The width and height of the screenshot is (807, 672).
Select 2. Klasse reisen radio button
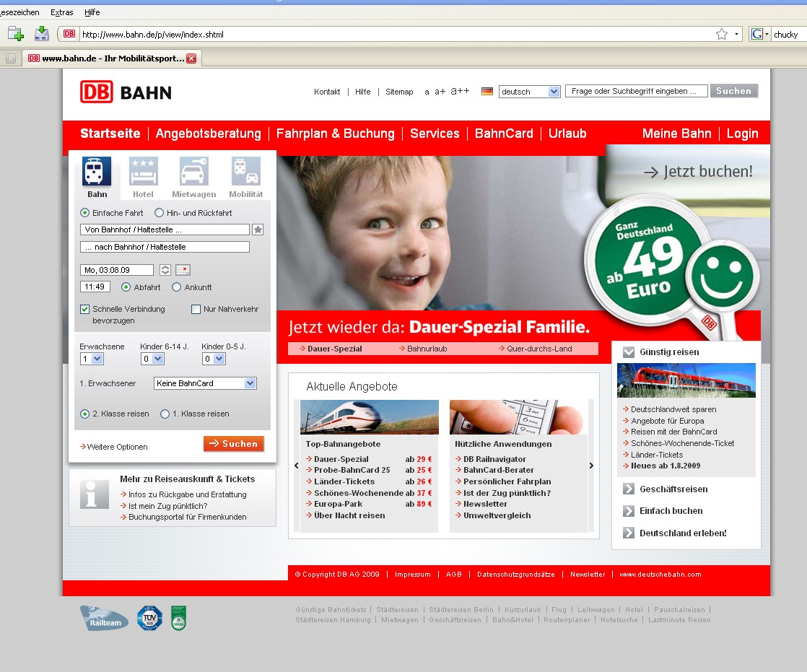[85, 414]
